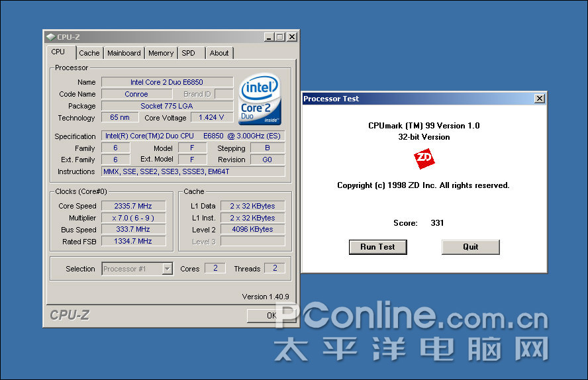This screenshot has height=380, width=588.
Task: Click the Technology value 65 nm
Action: [x=120, y=117]
